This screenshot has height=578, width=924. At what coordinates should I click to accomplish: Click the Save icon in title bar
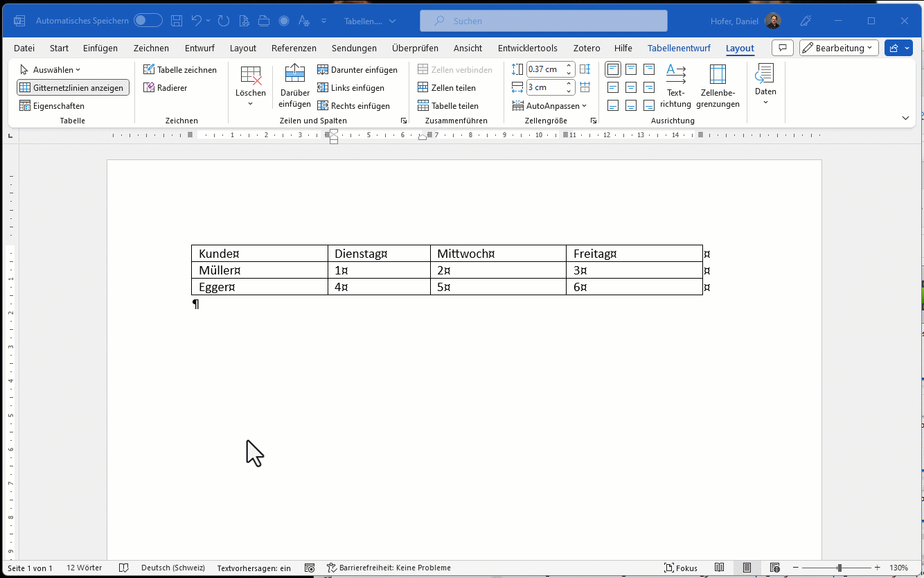point(177,21)
